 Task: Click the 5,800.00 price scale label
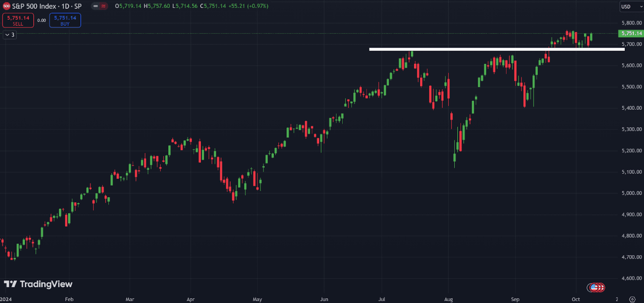pyautogui.click(x=631, y=23)
